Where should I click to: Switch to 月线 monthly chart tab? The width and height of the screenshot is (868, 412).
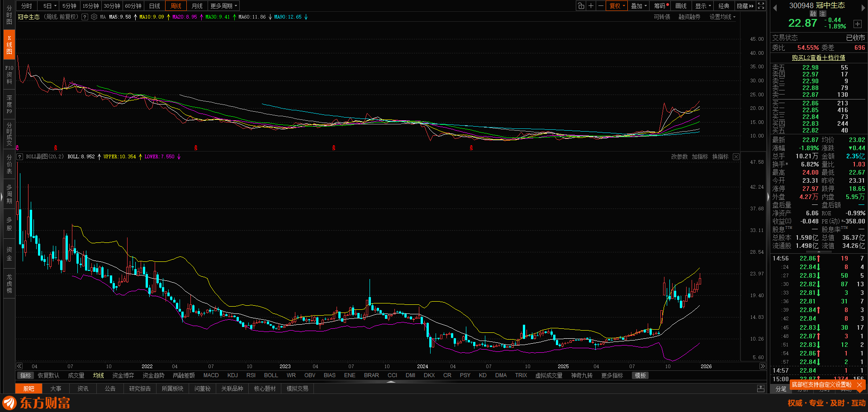click(197, 6)
